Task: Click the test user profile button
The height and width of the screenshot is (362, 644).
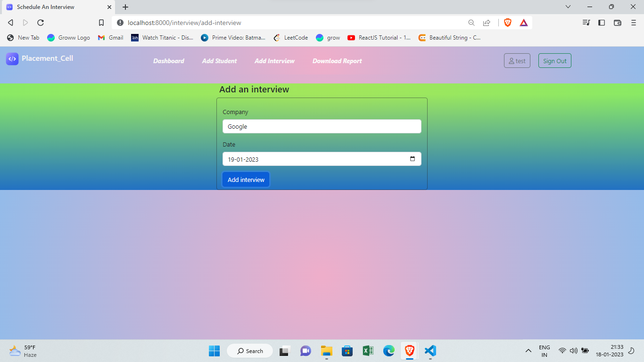Action: pos(517,61)
